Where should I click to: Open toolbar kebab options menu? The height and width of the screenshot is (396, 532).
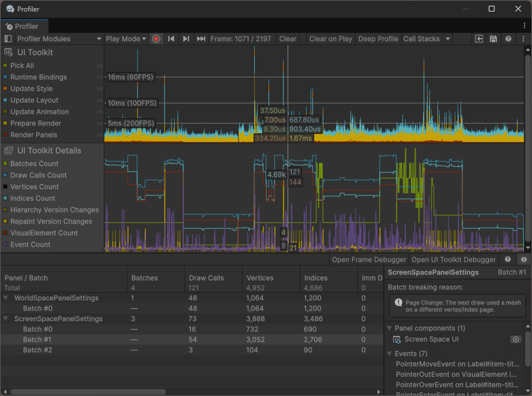(x=523, y=39)
